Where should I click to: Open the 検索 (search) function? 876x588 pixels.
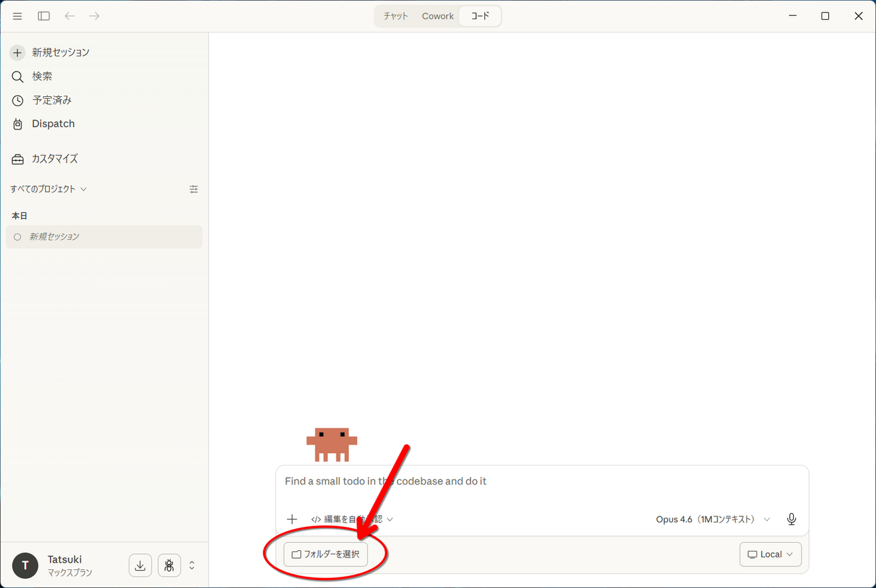pos(41,76)
